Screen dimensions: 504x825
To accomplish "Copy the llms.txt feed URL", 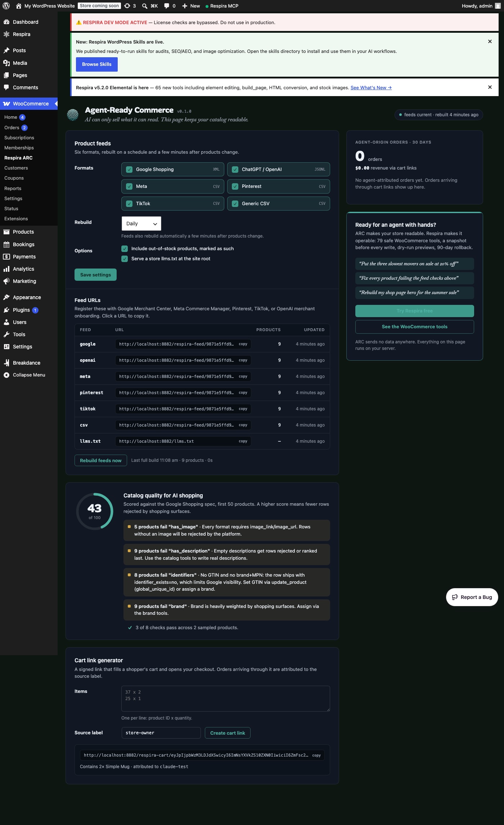I will 243,441.
